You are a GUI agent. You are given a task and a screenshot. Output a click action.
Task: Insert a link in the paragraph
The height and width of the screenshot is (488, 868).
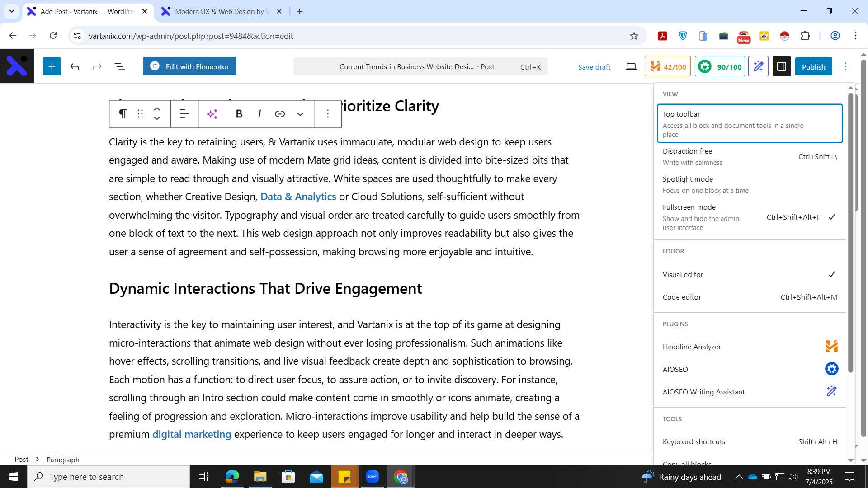click(280, 114)
